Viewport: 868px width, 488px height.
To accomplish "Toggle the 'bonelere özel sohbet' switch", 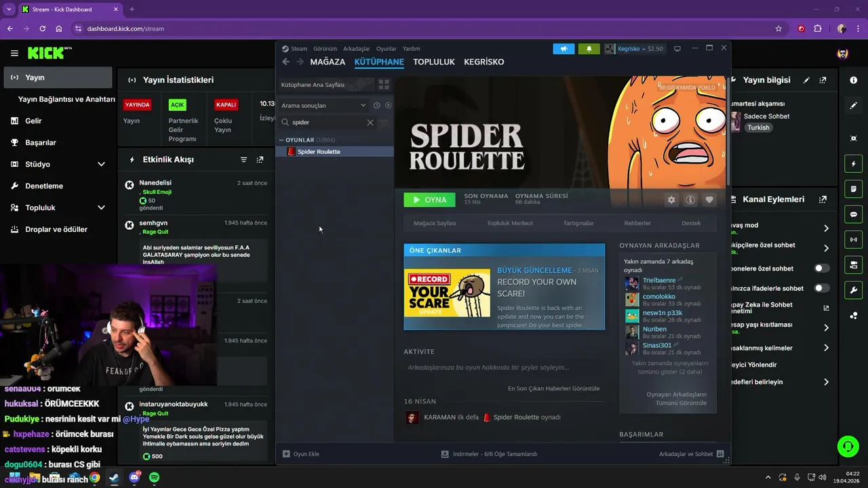I will [821, 268].
